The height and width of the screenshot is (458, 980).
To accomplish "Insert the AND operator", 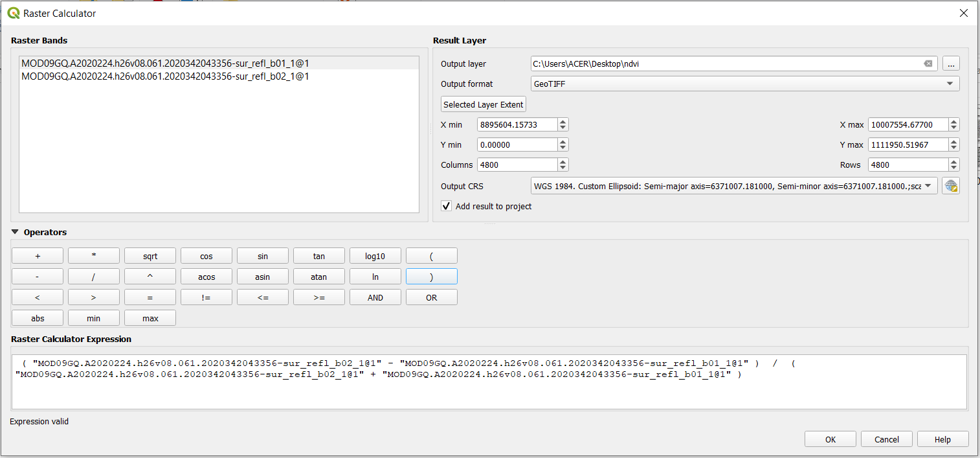I will coord(375,297).
